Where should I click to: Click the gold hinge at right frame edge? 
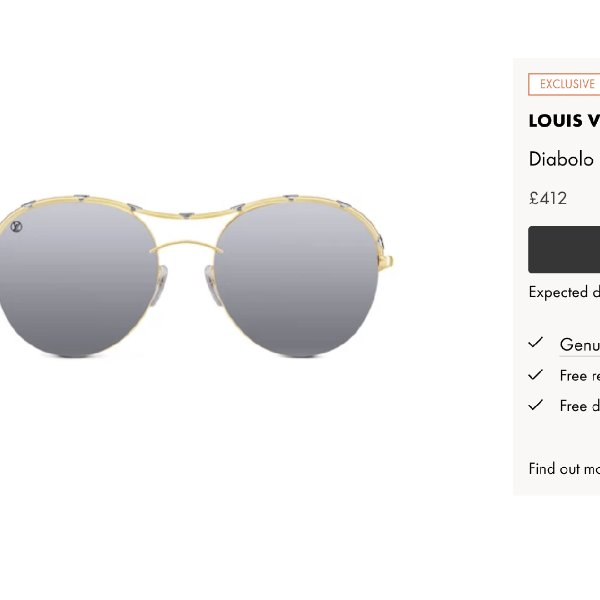coord(386,262)
